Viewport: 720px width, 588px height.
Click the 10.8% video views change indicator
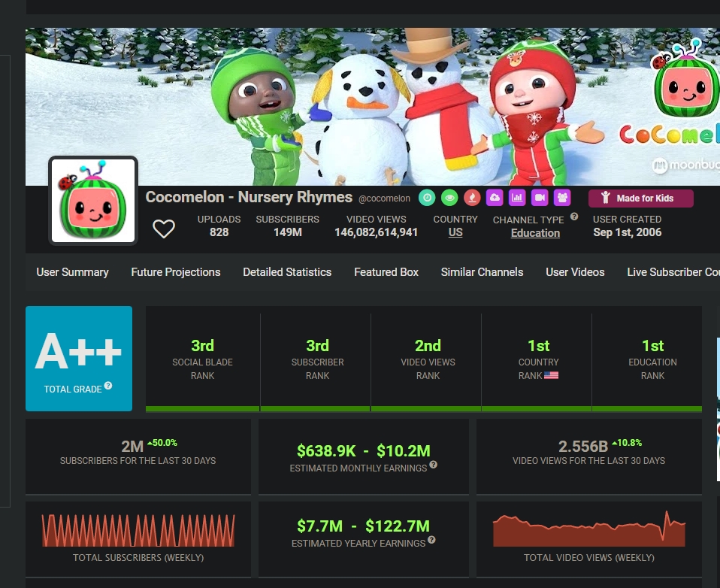coord(627,443)
